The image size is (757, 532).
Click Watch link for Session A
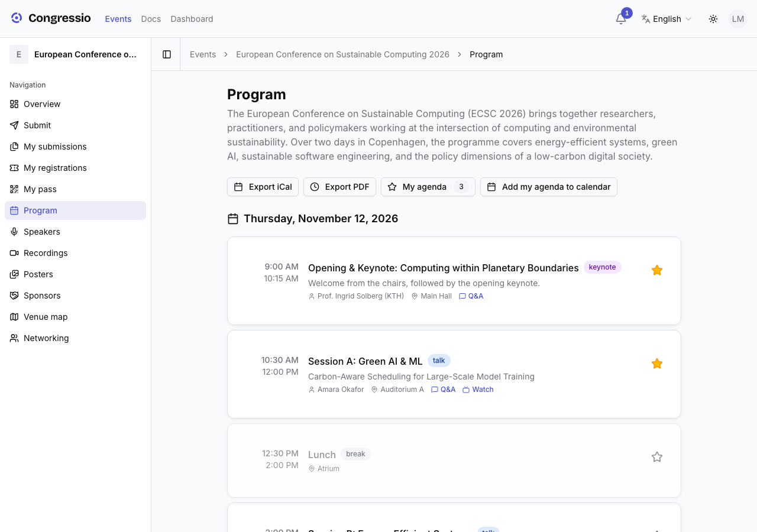click(478, 390)
